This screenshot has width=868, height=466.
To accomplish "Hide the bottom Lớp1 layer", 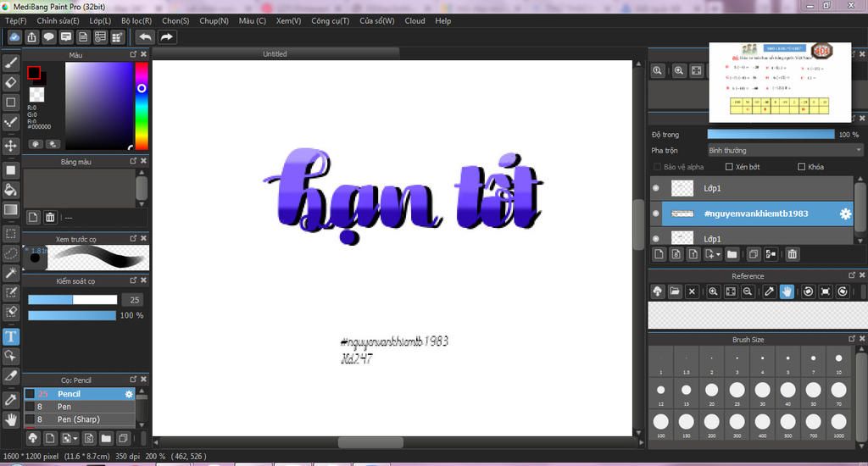I will click(x=656, y=239).
